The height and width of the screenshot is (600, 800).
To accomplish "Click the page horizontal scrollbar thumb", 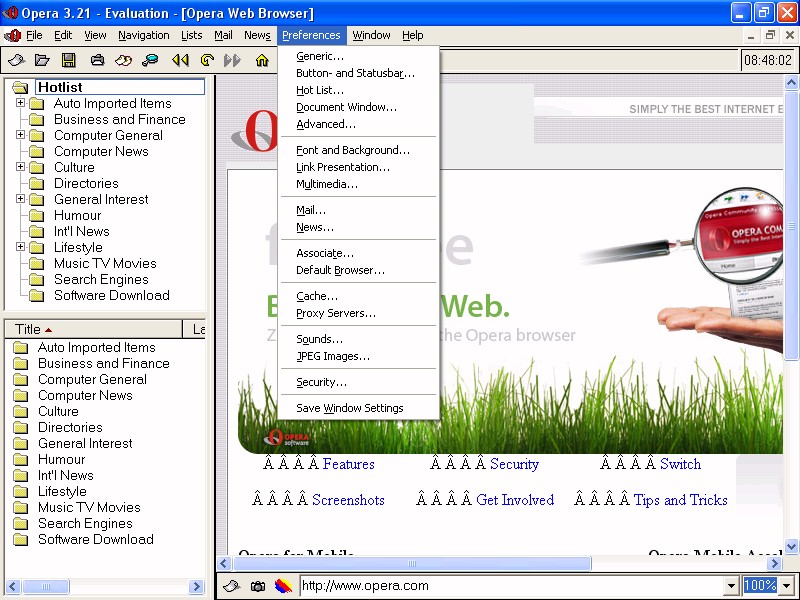I will 412,563.
